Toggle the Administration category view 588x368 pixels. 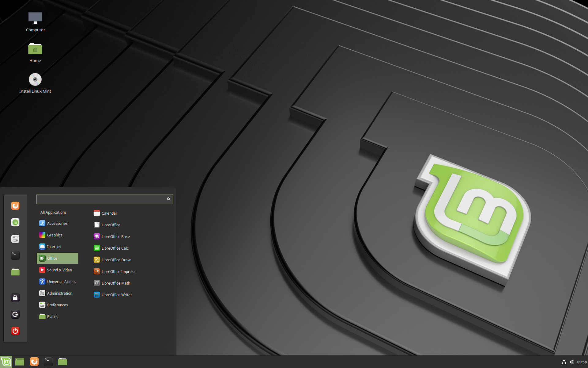[x=58, y=293]
